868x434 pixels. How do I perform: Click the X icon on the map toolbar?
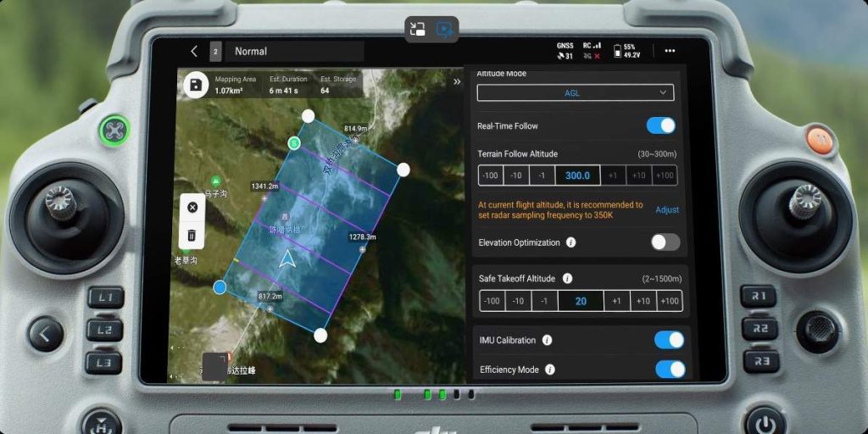192,207
